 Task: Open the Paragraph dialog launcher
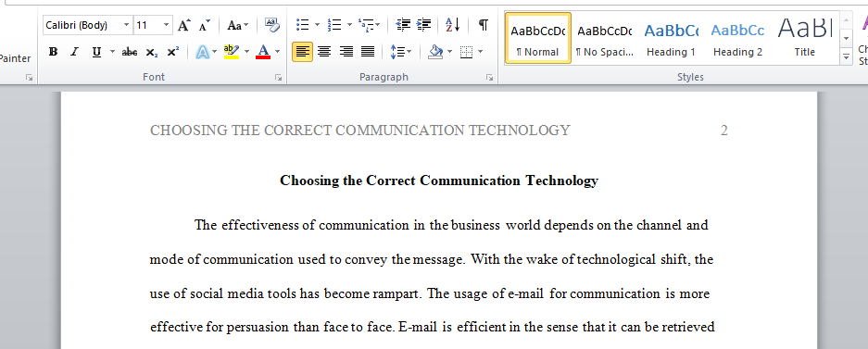pos(489,78)
